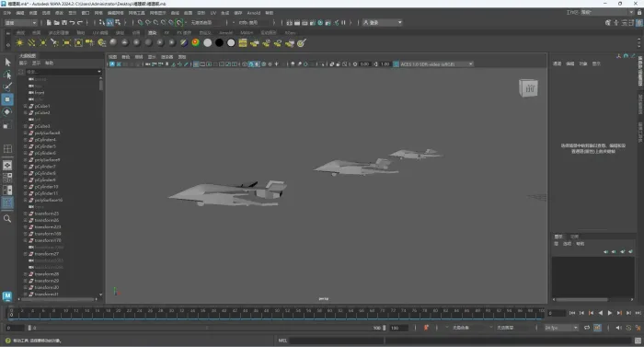Switch to the FX shelf tab

click(167, 32)
